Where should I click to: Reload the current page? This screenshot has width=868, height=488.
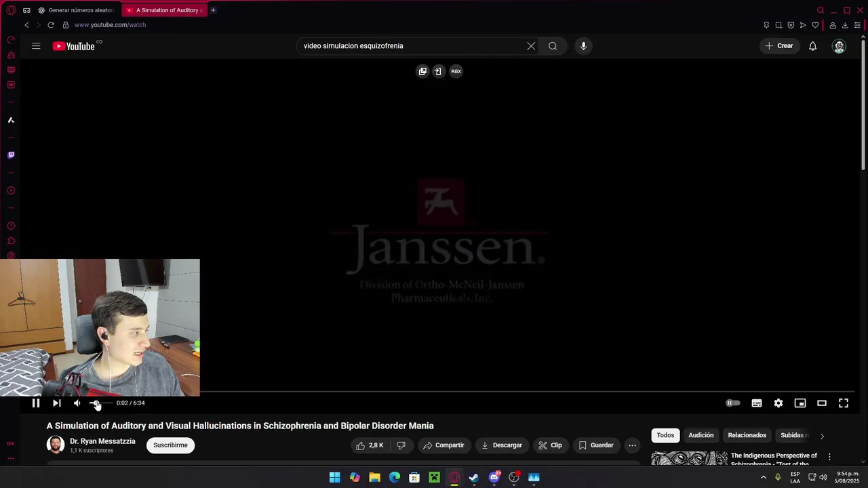(50, 25)
